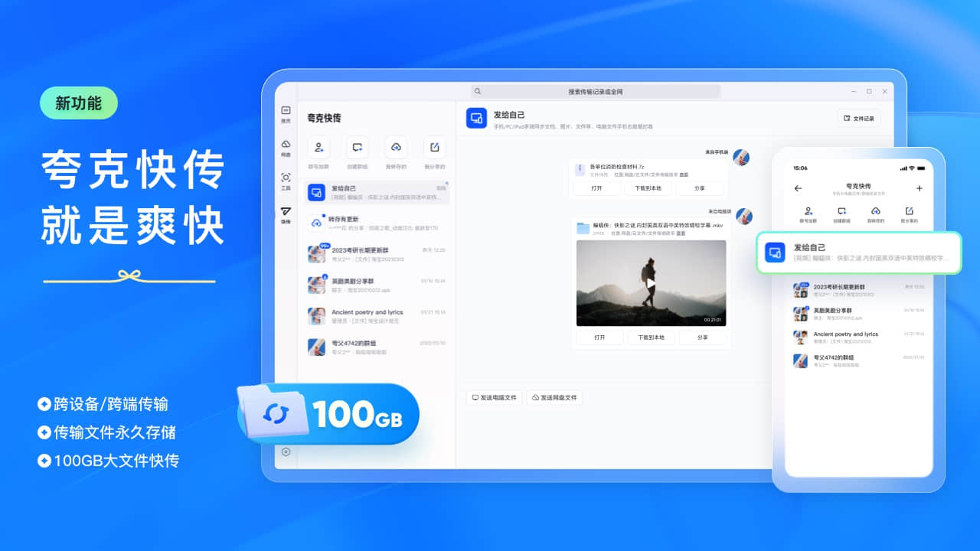
Task: Click 分享 button under the mkv video
Action: pyautogui.click(x=703, y=337)
